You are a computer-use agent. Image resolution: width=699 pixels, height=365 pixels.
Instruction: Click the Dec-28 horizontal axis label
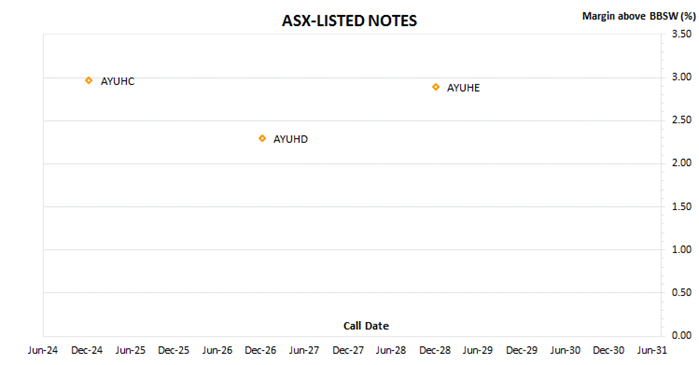pos(435,351)
